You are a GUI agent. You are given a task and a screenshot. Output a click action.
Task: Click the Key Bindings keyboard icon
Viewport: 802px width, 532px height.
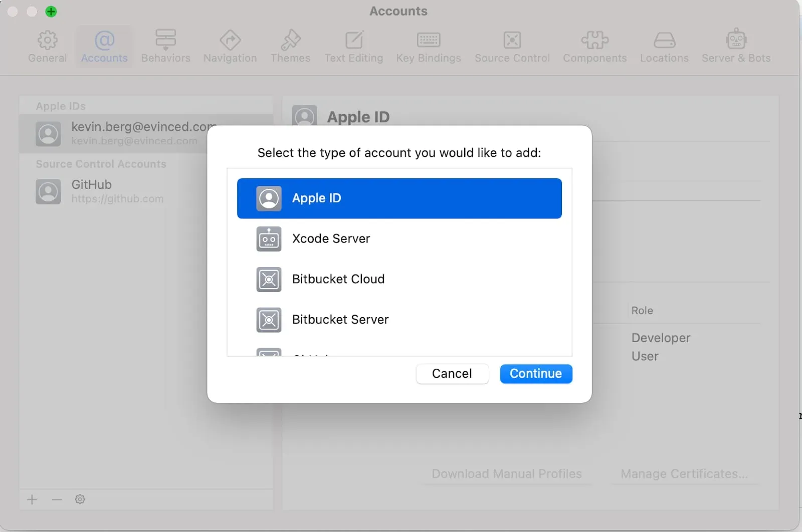pos(429,40)
